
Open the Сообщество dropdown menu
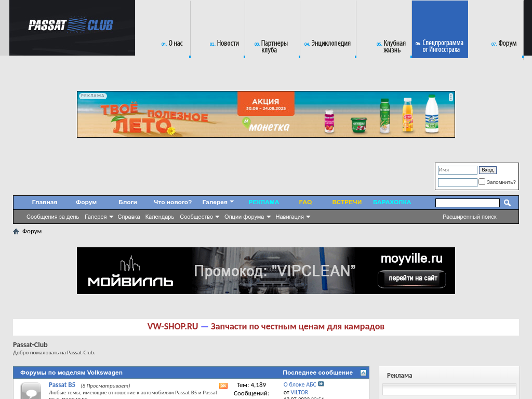199,217
